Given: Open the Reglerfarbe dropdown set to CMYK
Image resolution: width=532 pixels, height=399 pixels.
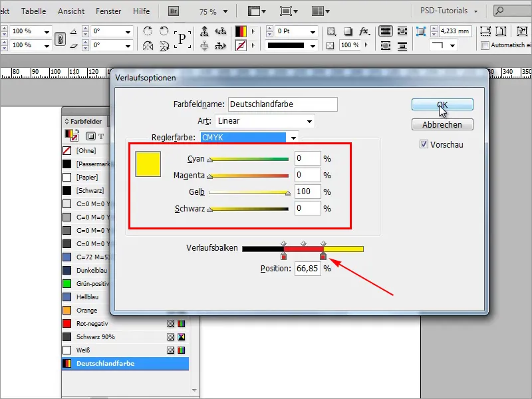Looking at the screenshot, I should tap(249, 137).
